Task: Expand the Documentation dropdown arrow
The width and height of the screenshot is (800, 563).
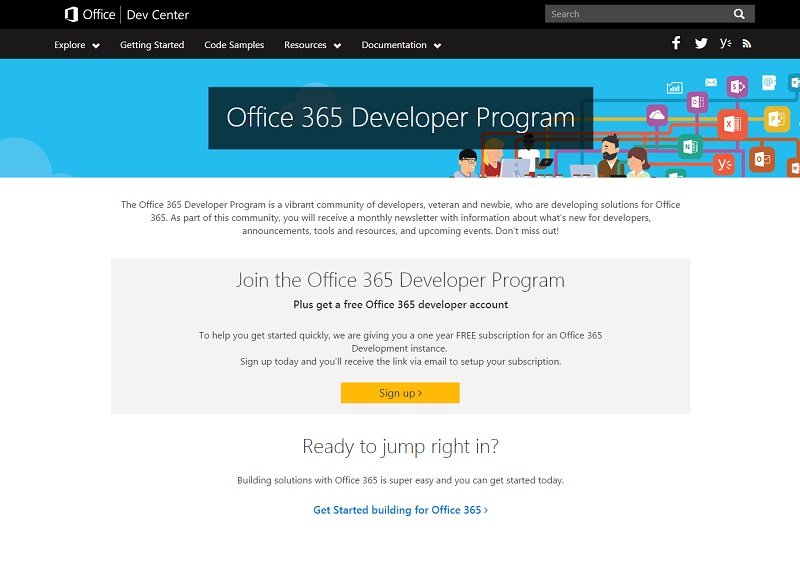Action: point(437,45)
